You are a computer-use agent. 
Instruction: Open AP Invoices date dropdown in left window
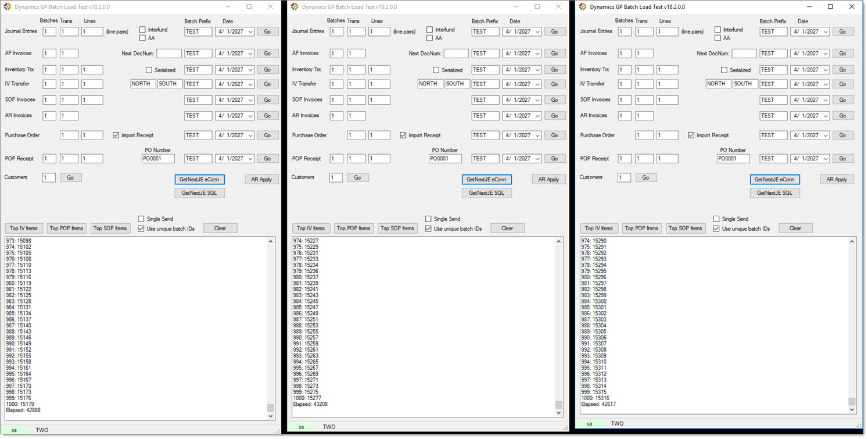click(250, 53)
